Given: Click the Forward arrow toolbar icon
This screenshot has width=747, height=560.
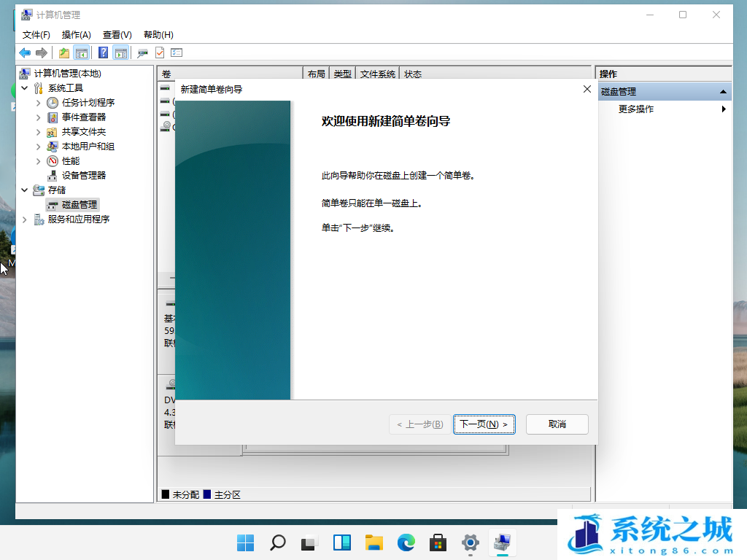Looking at the screenshot, I should pyautogui.click(x=42, y=52).
